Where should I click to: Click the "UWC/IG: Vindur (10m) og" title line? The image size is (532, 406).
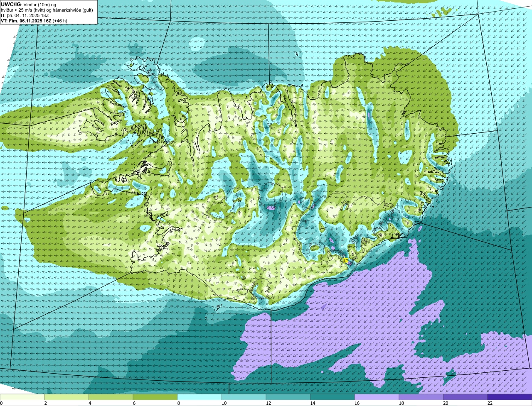click(x=29, y=4)
